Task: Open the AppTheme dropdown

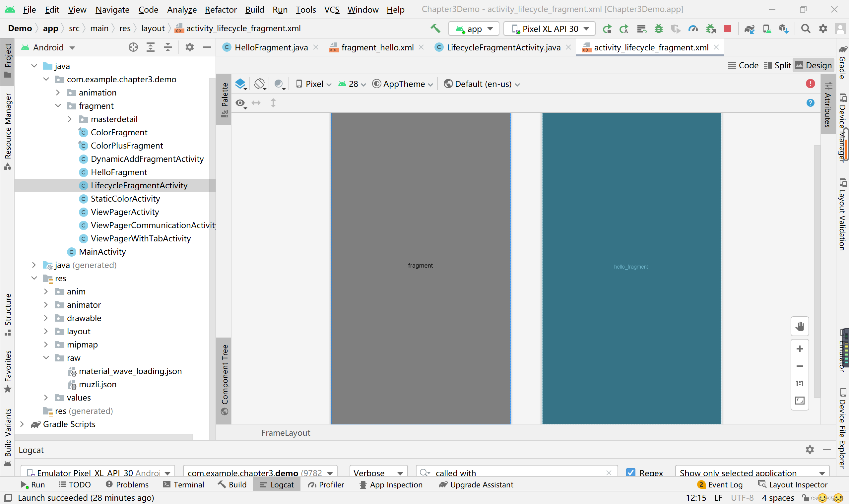Action: 403,84
